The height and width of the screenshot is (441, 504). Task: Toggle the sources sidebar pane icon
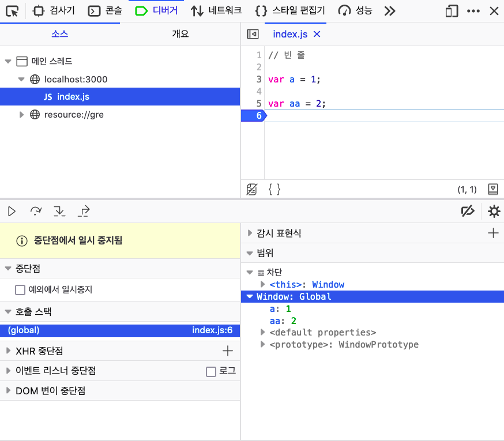(253, 34)
